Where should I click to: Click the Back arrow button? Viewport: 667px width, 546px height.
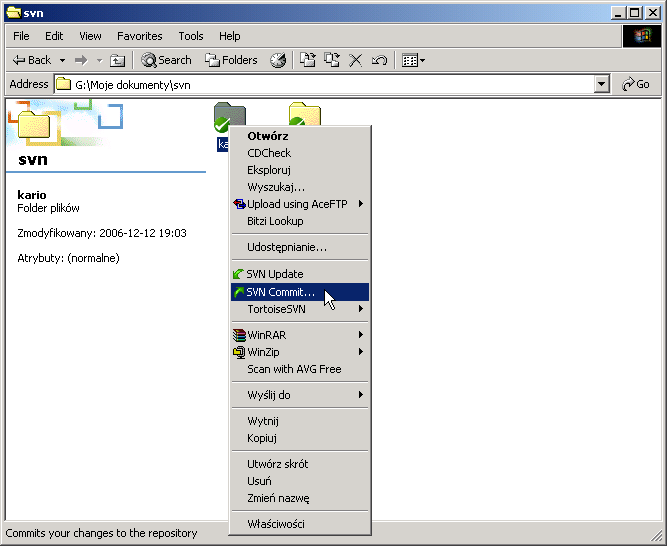click(32, 60)
